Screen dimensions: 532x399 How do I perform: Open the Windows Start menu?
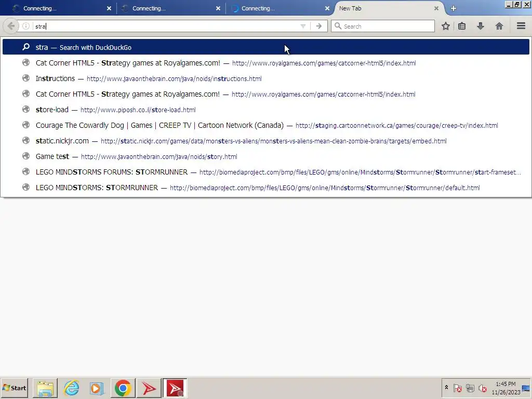[14, 388]
